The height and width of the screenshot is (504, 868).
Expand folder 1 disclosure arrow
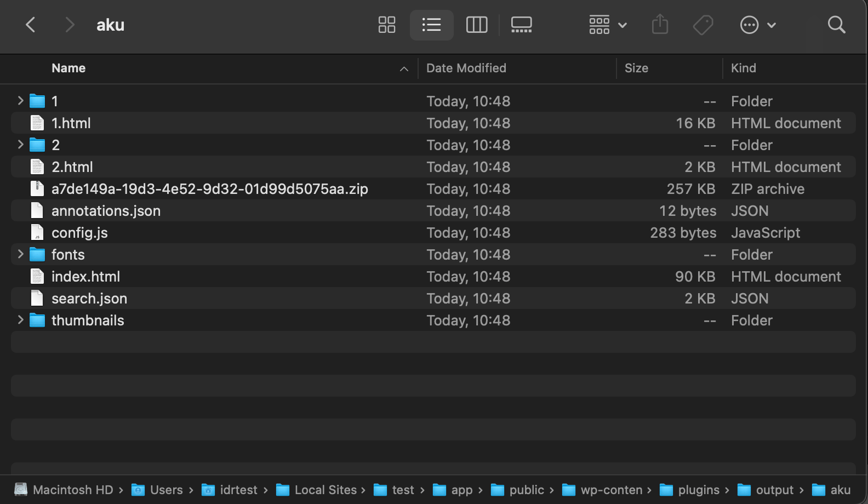(20, 101)
